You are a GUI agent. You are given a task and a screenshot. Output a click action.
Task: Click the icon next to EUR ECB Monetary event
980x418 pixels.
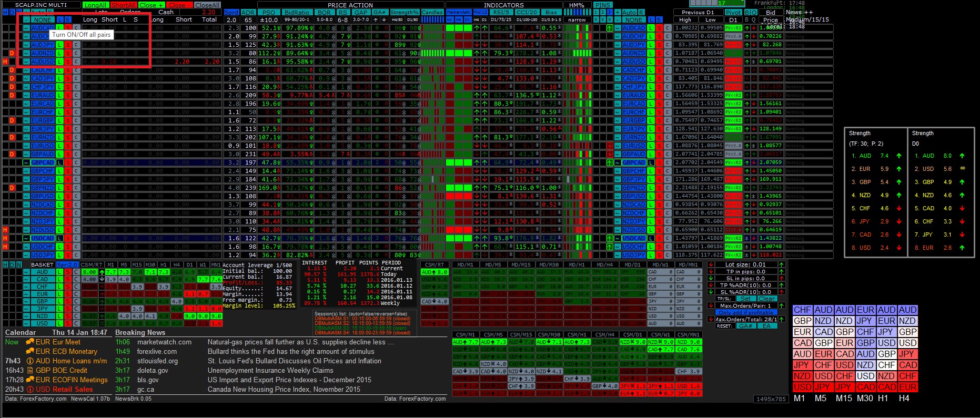[30, 351]
